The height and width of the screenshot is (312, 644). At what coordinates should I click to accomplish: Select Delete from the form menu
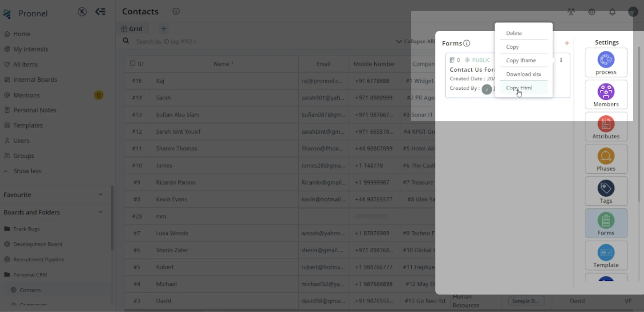(x=514, y=33)
